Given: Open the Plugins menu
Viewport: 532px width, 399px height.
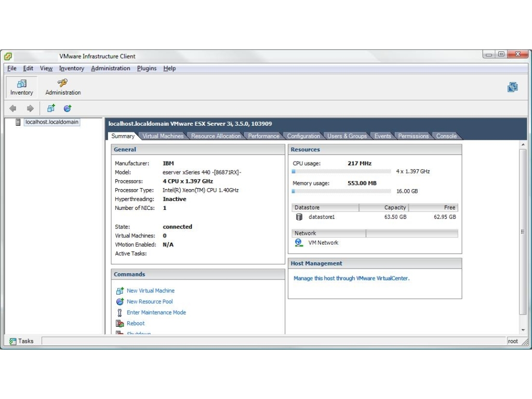Looking at the screenshot, I should click(x=147, y=68).
